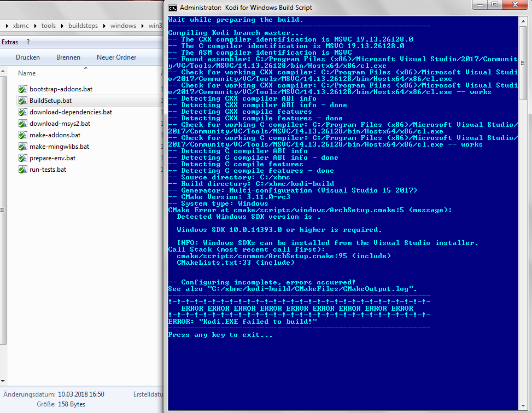Click the download-msys2.bat file icon
This screenshot has height=413, width=532.
[x=23, y=124]
